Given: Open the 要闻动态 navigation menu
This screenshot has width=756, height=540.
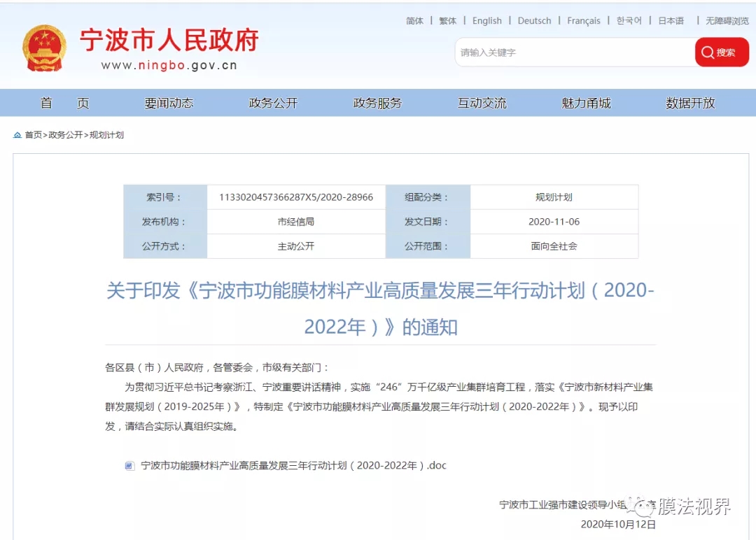Looking at the screenshot, I should click(x=169, y=103).
